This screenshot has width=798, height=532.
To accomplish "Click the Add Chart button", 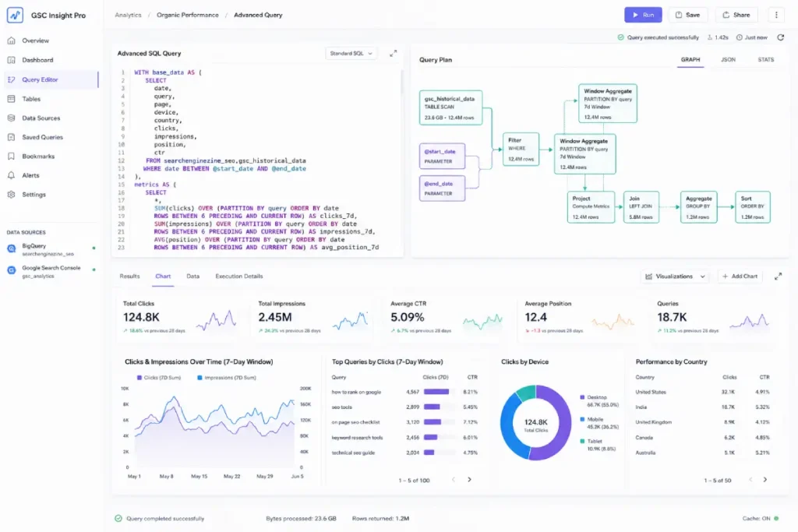I will coord(740,277).
